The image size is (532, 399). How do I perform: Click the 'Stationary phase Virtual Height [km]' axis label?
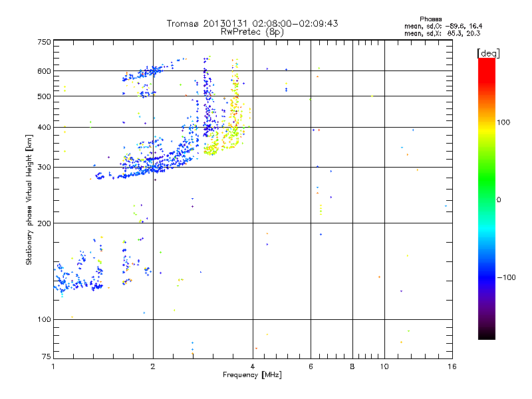coord(29,200)
